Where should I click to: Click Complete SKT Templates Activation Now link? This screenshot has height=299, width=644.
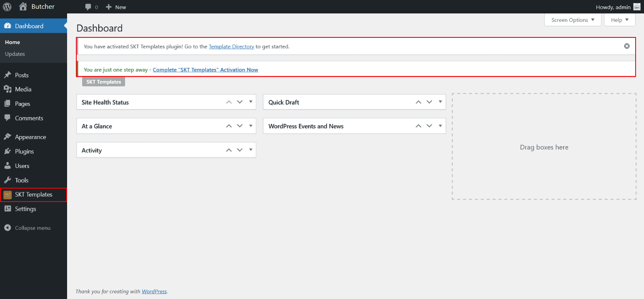[x=205, y=70]
